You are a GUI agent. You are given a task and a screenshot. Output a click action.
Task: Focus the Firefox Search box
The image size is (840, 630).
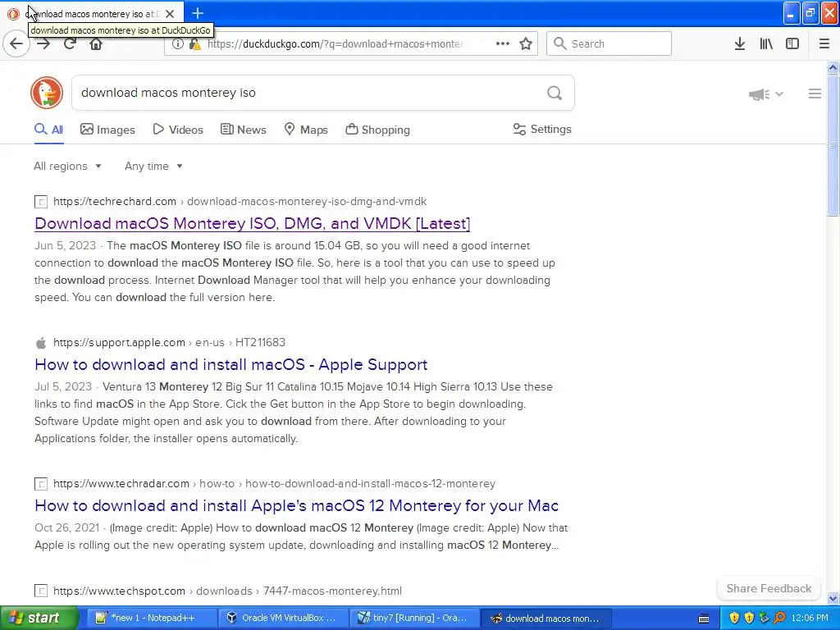tap(609, 44)
